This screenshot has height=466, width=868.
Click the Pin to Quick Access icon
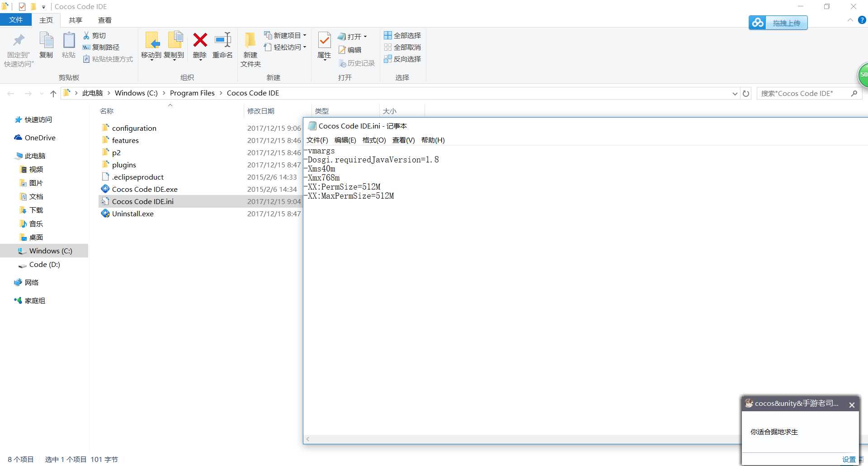19,41
